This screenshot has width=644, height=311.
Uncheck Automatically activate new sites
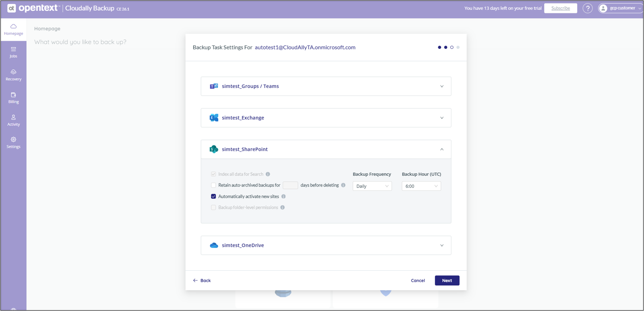tap(213, 196)
